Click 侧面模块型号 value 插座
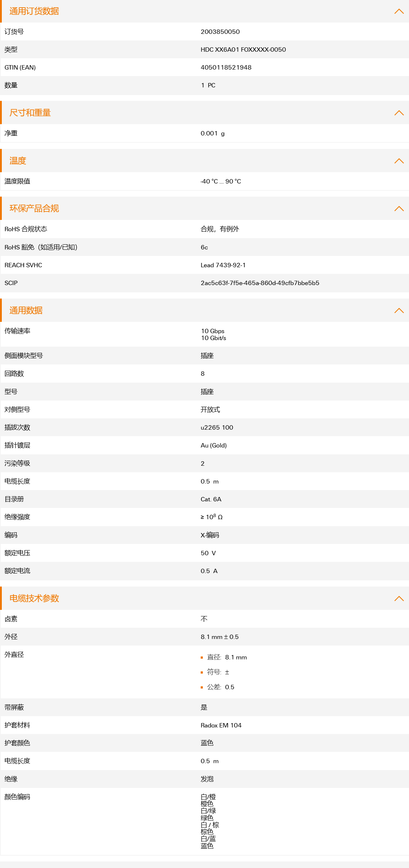 (x=207, y=356)
